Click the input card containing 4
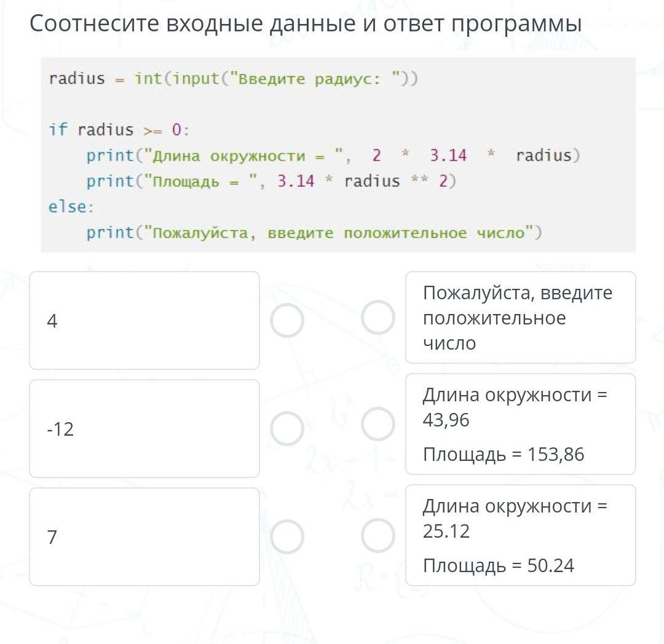 pyautogui.click(x=144, y=321)
